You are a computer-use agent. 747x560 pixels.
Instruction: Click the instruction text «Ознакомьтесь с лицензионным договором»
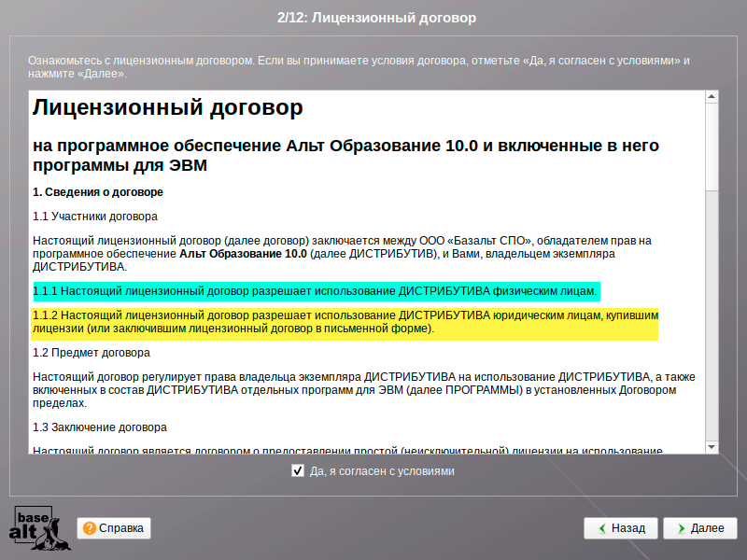(x=142, y=61)
